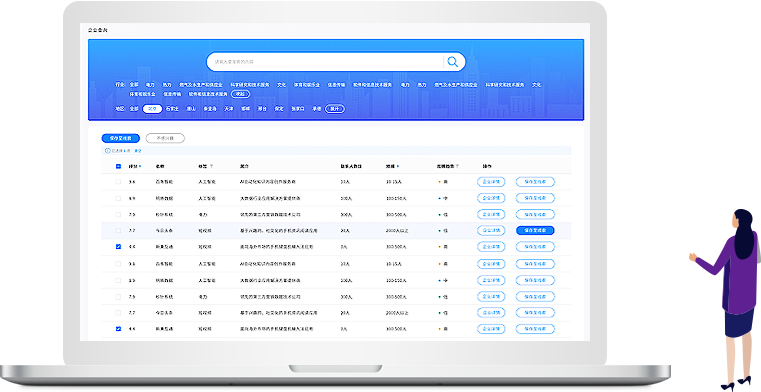Open the funnel filter in the index column header

click(457, 166)
